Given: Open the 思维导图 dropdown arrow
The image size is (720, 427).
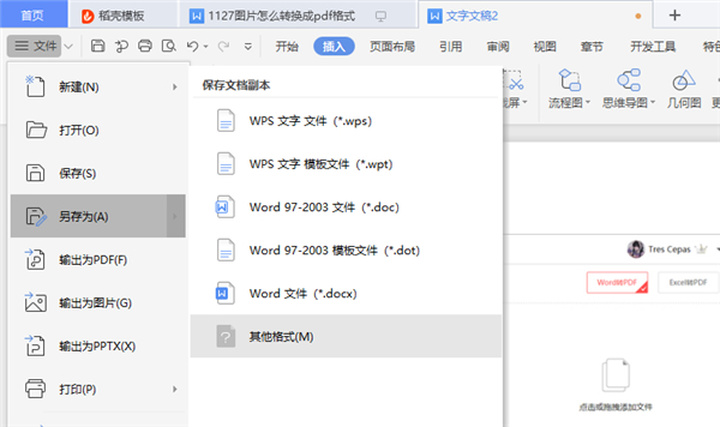Looking at the screenshot, I should tap(652, 102).
